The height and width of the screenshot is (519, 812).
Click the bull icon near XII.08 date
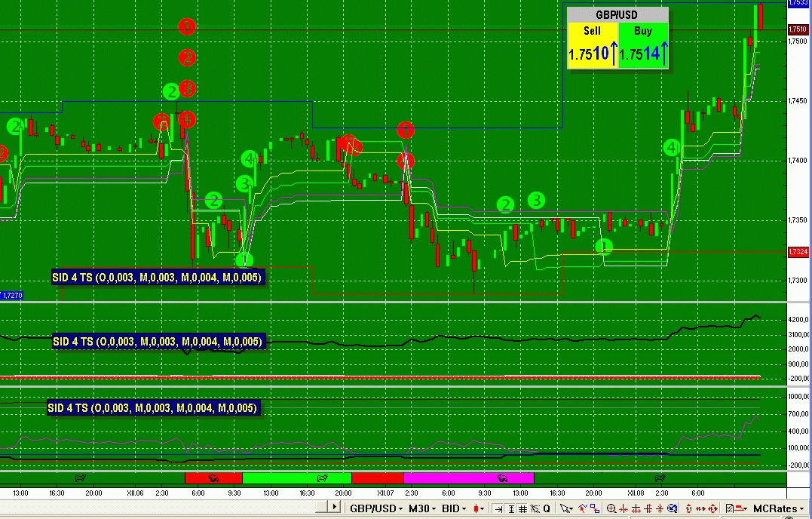click(660, 478)
